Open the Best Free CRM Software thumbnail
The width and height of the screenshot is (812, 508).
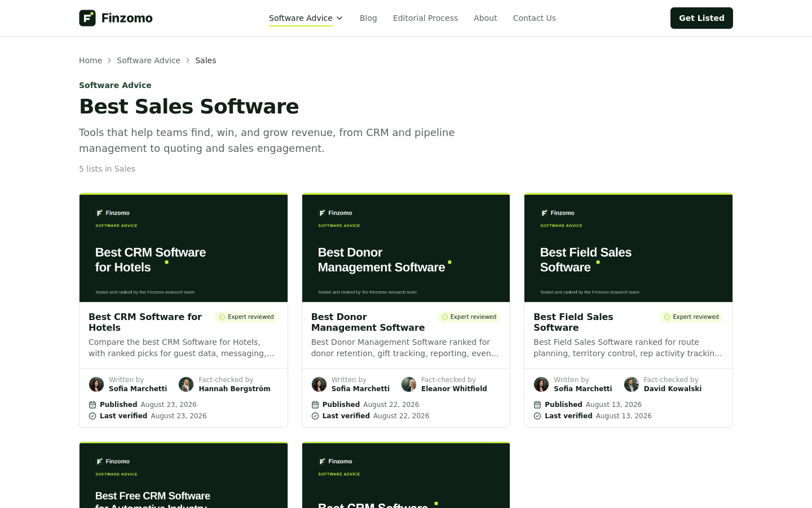coord(183,475)
